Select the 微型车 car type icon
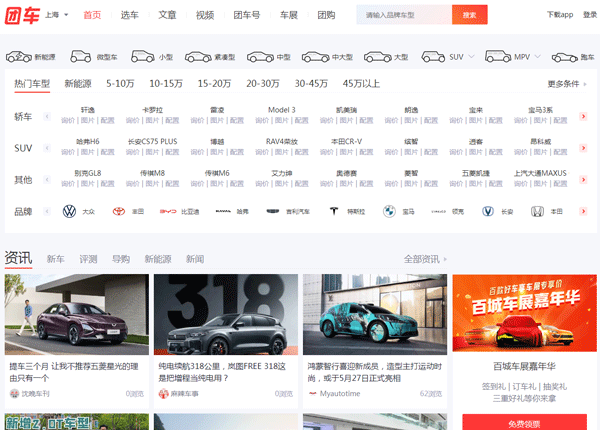Screen dimensions: 600x430 point(81,57)
